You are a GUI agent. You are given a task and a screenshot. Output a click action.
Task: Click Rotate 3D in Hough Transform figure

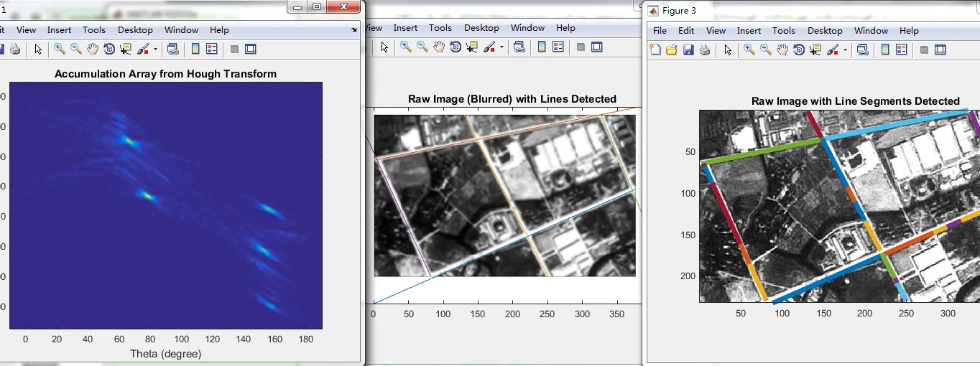click(109, 50)
